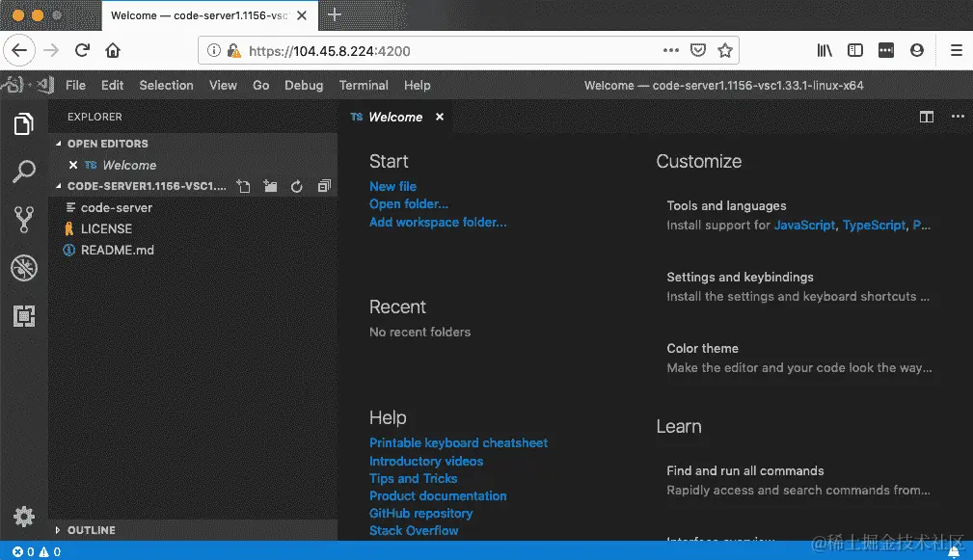Close Welcome in Open Editors list

tap(73, 165)
